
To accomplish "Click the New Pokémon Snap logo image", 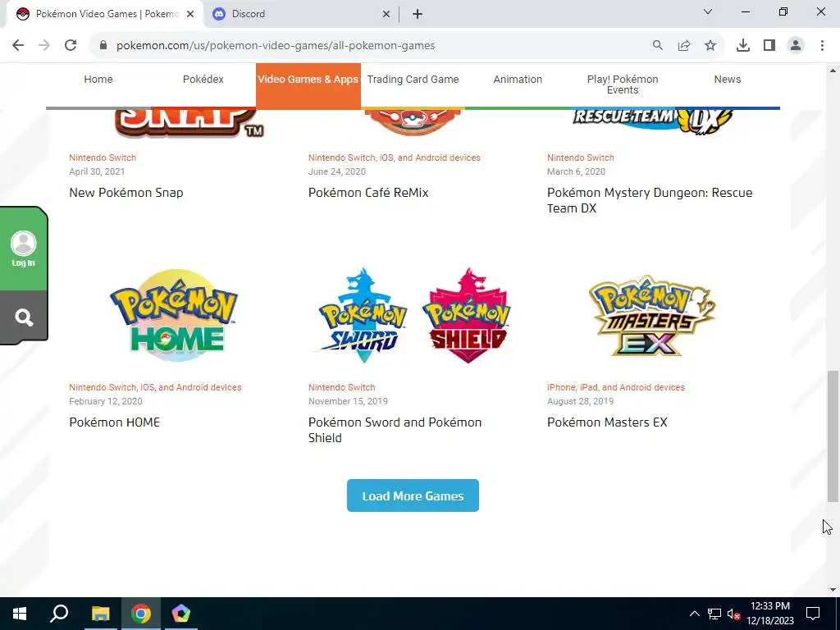I will (189, 123).
